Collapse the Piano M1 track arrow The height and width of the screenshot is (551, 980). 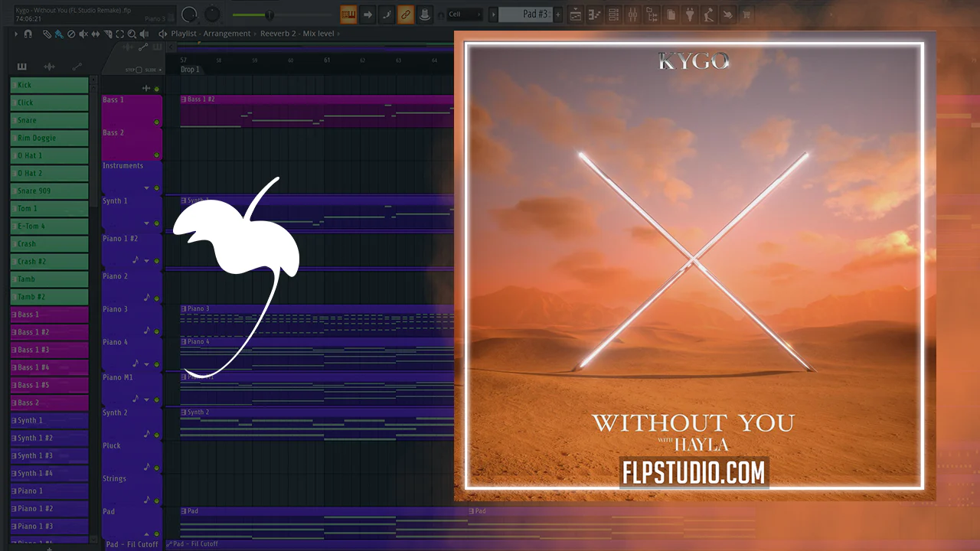pos(147,399)
